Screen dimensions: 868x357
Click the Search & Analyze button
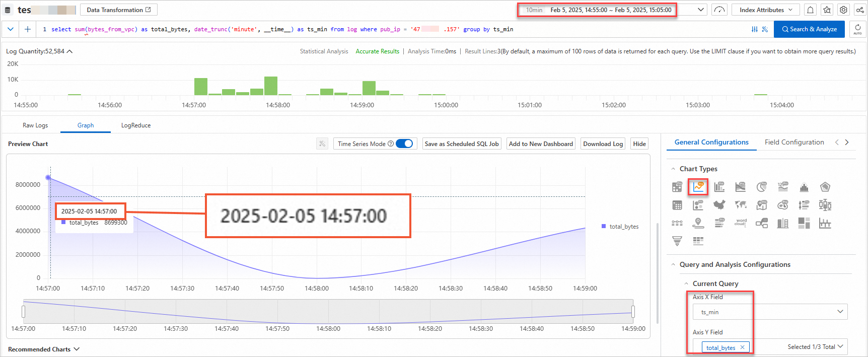point(809,29)
